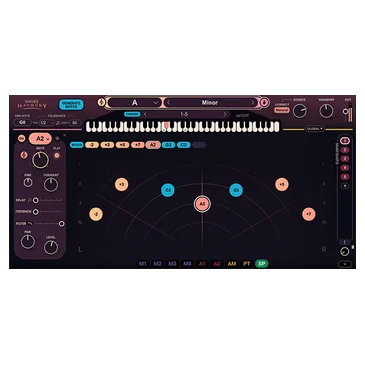365x365 pixels.
Task: Click the Generate Notes button
Action: 71,104
